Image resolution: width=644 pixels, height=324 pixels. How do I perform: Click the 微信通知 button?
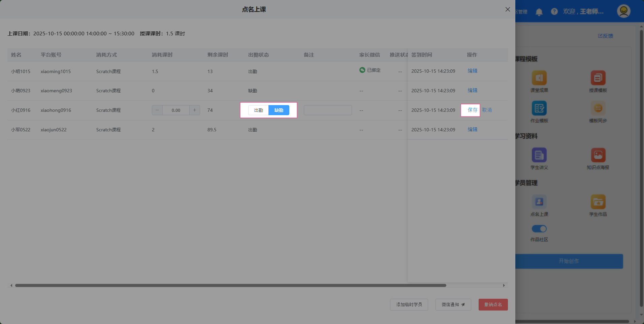tap(453, 304)
